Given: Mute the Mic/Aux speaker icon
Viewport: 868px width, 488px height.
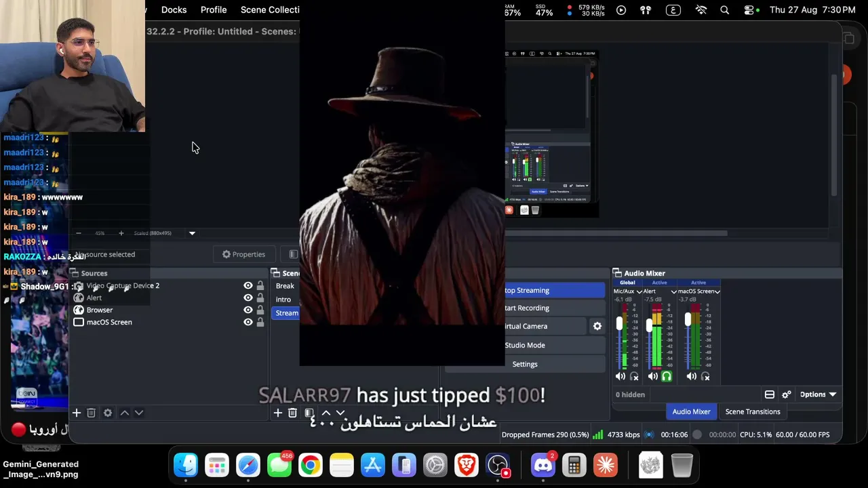Looking at the screenshot, I should (x=620, y=376).
